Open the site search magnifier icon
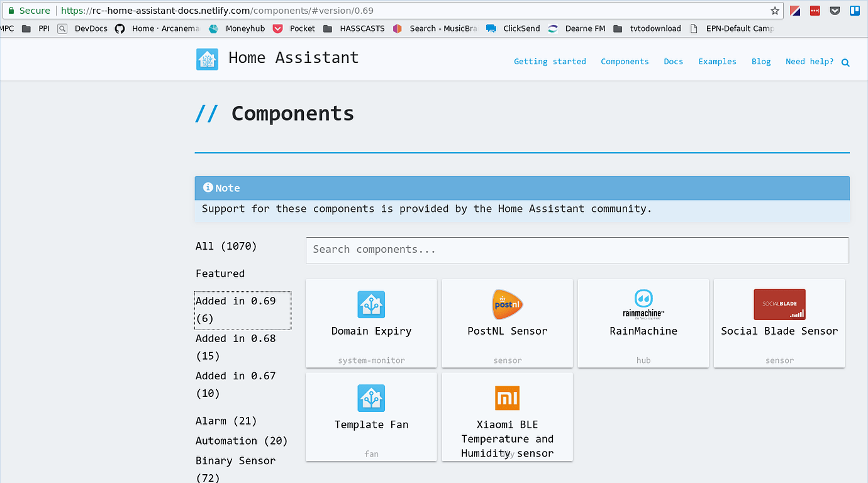 (845, 62)
